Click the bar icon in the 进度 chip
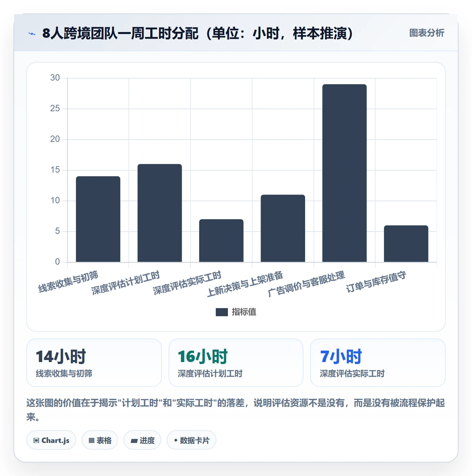Image resolution: width=472 pixels, height=476 pixels. pyautogui.click(x=134, y=441)
